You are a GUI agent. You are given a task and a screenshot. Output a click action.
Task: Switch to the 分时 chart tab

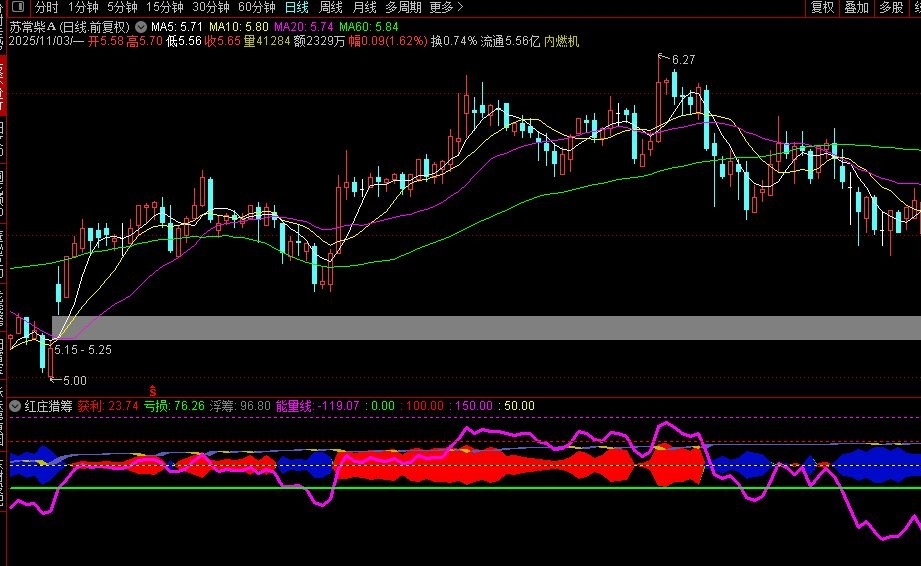pos(46,8)
